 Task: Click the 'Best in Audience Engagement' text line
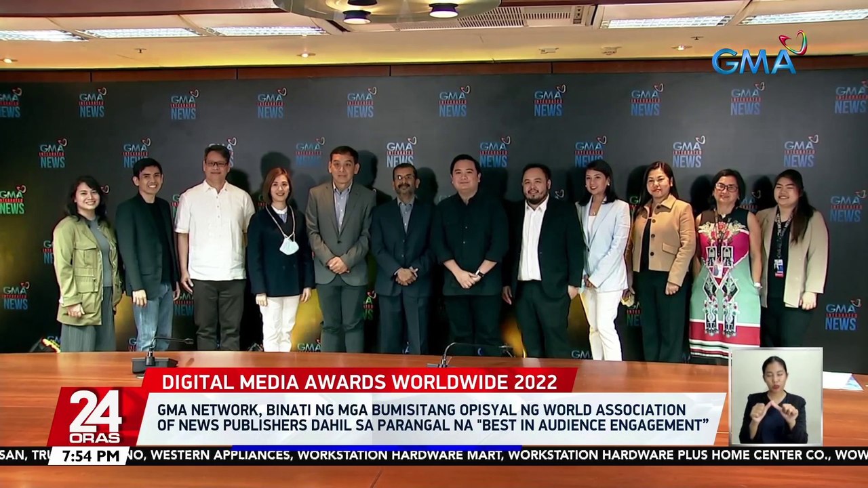click(433, 426)
